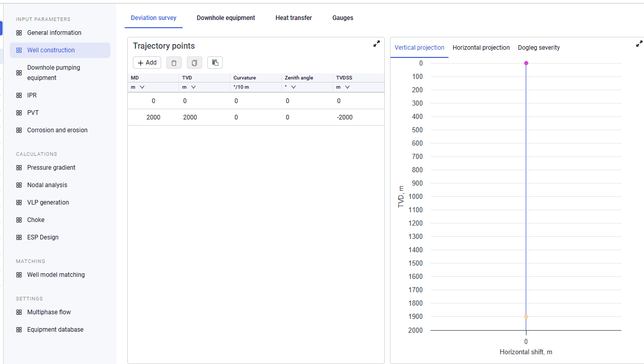
Task: Switch to the Heat transfer tab
Action: [294, 18]
